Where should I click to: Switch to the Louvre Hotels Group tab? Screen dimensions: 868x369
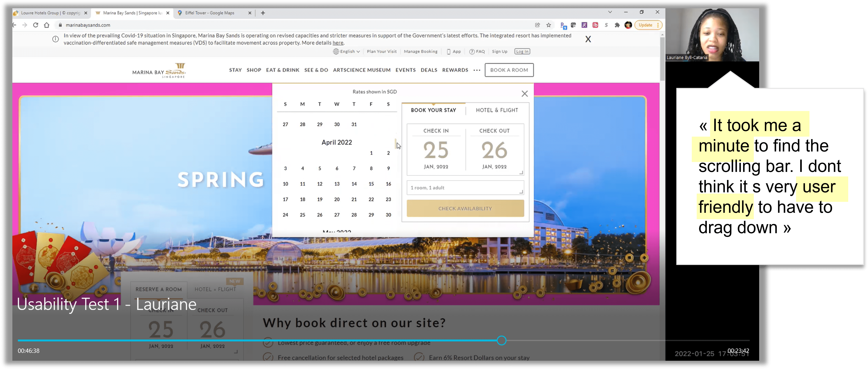51,13
